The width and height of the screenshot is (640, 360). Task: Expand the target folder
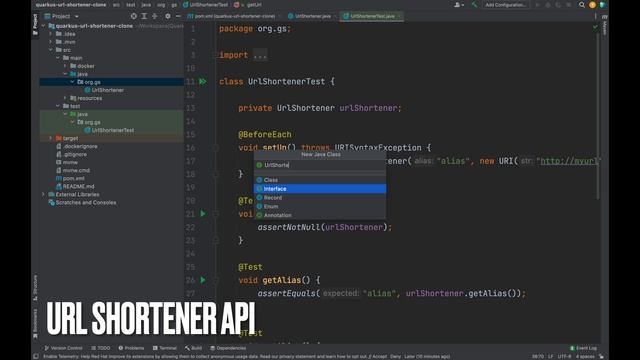51,138
